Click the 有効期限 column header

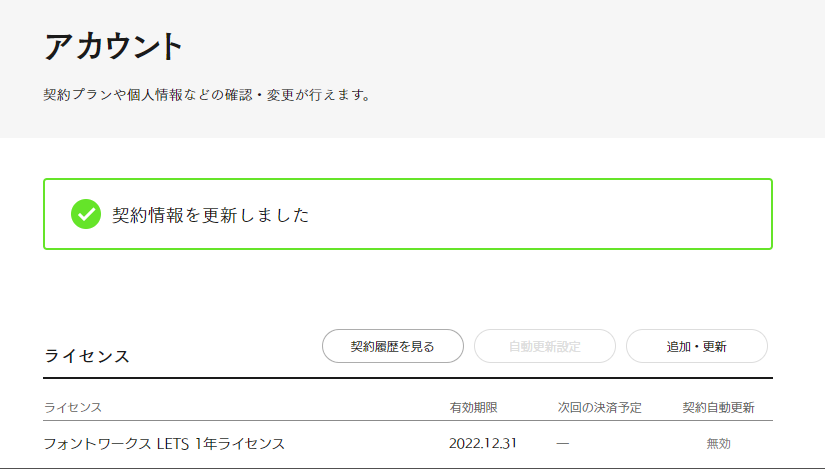[x=474, y=407]
